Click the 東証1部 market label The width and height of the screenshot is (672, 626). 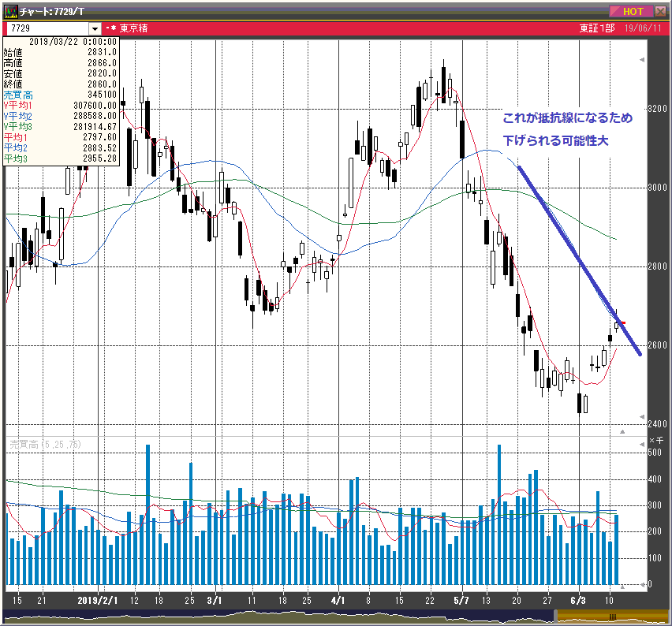click(x=596, y=28)
